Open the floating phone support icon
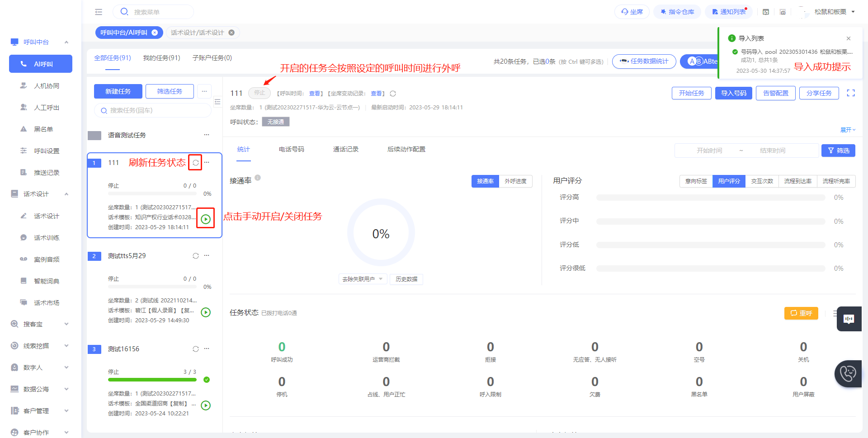868x438 pixels. 848,374
